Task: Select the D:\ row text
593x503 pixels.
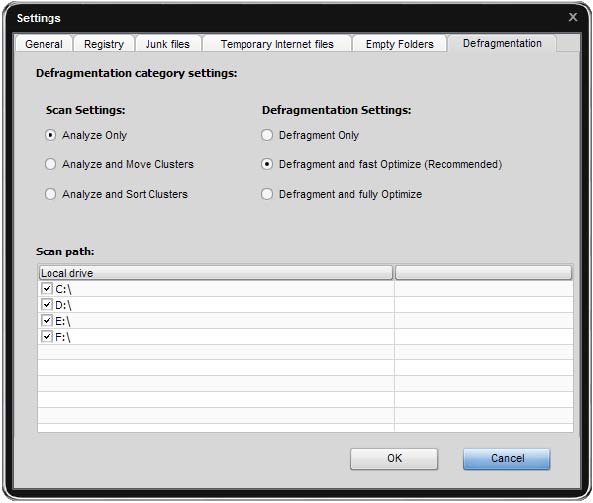Action: coord(63,305)
